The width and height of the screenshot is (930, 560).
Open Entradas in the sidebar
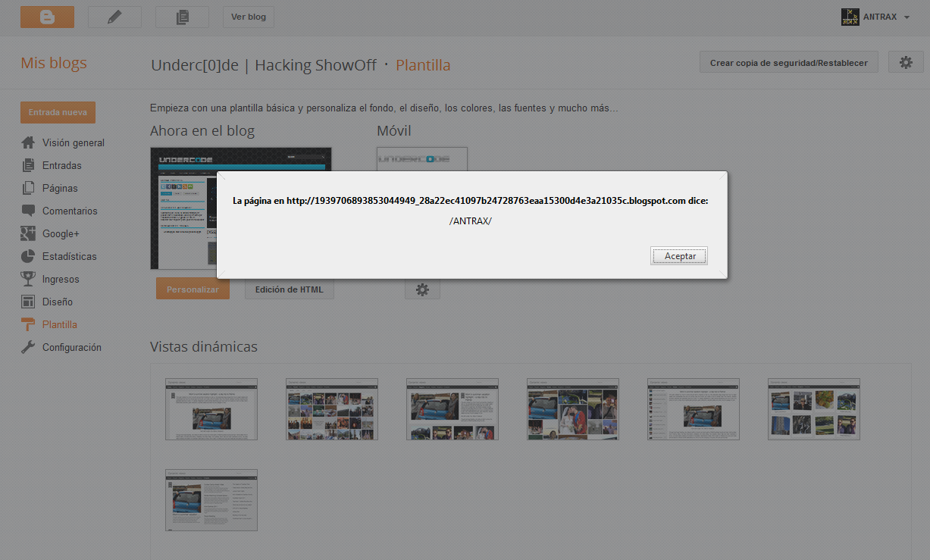pos(61,165)
